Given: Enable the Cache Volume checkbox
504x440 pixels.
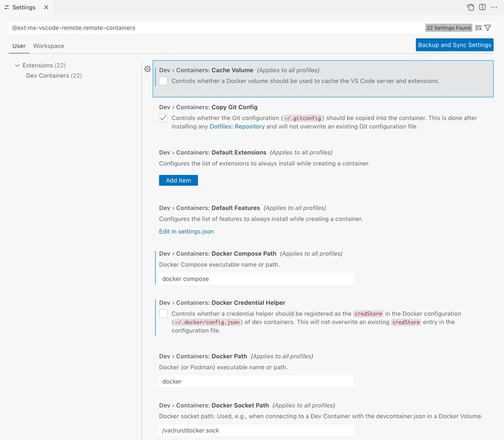Looking at the screenshot, I should (163, 81).
